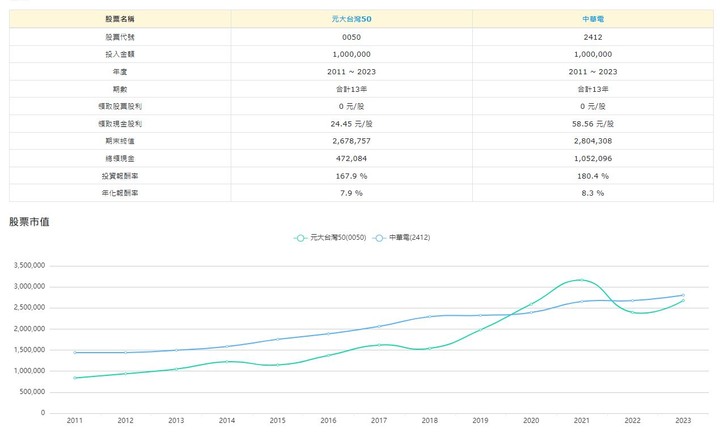Click the 3,500,000 y-axis label
The height and width of the screenshot is (432, 720).
click(29, 265)
